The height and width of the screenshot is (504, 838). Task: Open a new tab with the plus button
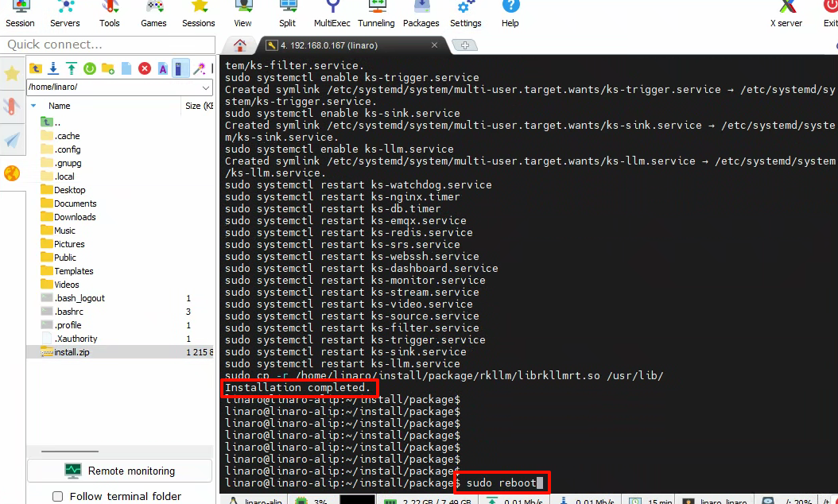(465, 45)
